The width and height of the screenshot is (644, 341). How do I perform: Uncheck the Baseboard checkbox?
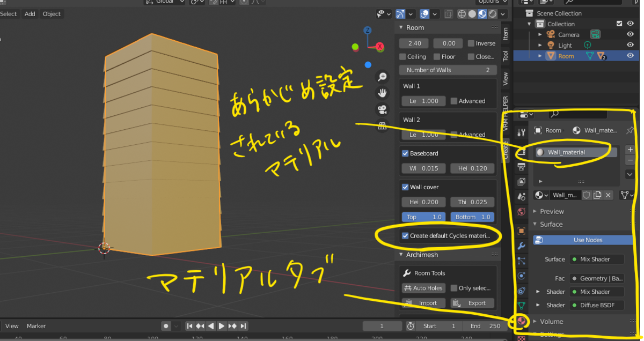pyautogui.click(x=405, y=153)
